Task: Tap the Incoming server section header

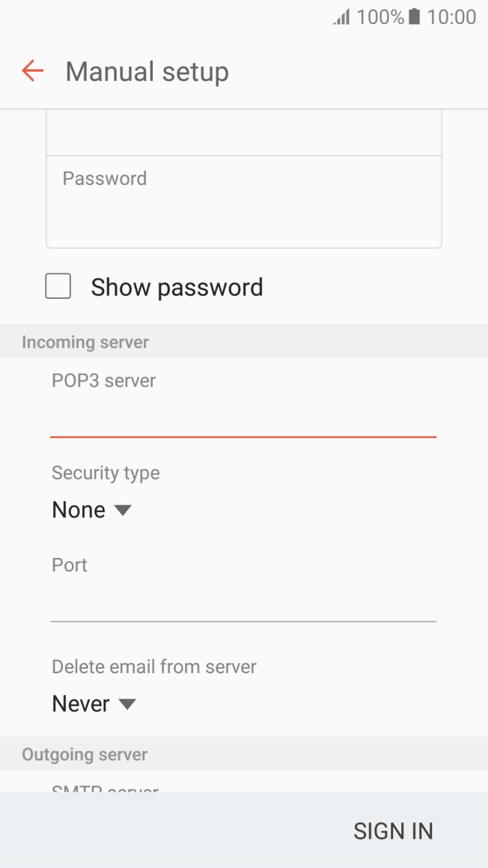Action: click(85, 342)
